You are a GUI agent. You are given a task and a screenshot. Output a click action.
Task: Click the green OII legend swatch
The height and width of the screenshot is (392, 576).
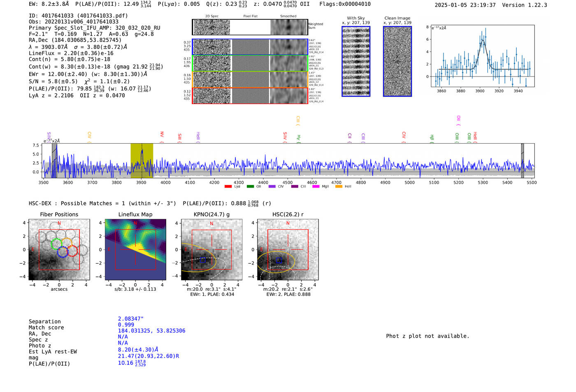tap(250, 187)
